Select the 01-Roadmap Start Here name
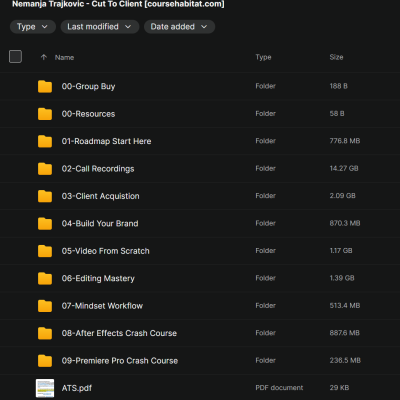Image resolution: width=400 pixels, height=400 pixels. coord(106,141)
